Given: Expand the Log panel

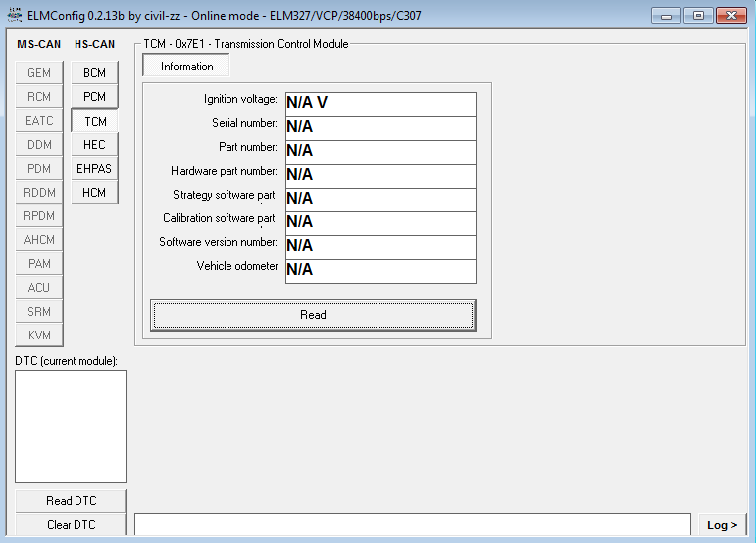Looking at the screenshot, I should tap(721, 525).
